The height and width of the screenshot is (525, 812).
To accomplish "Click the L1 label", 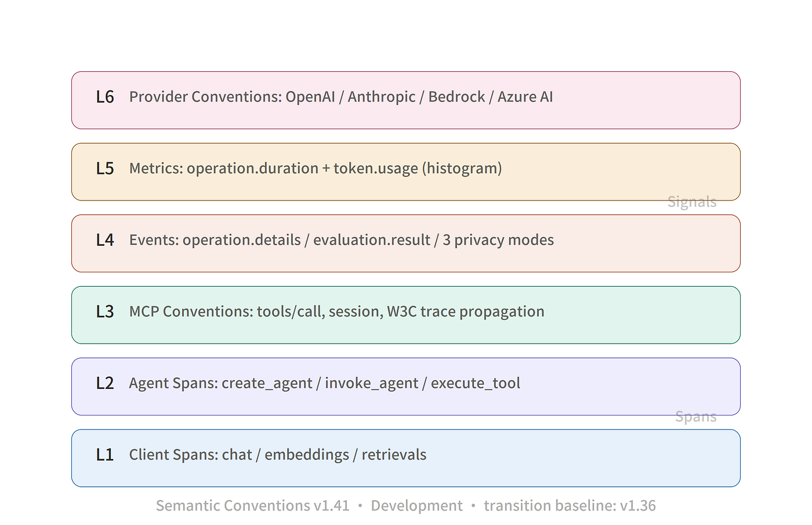I will pyautogui.click(x=105, y=455).
